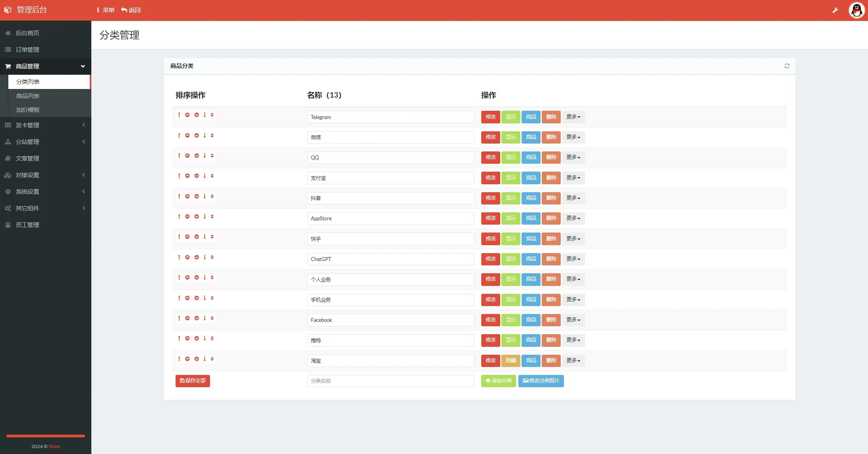Viewport: 868px width, 454px height.
Task: Toggle the 隐藏 button for 淘宝
Action: tap(511, 361)
